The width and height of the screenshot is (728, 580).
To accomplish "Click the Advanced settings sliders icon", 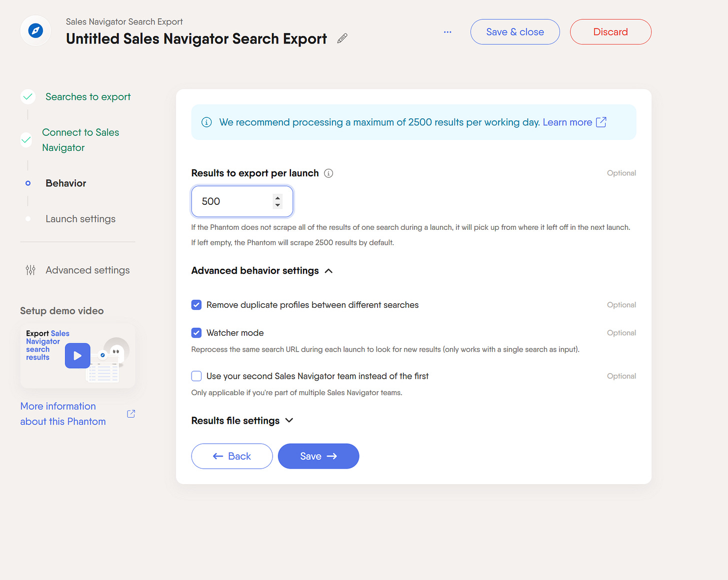I will point(30,270).
